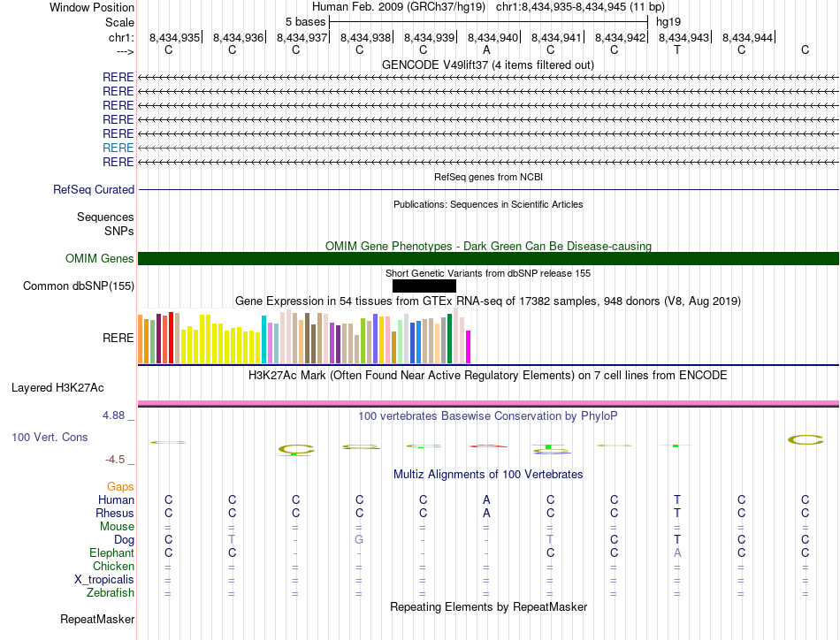
Task: Click the Multiz Alignments of 100 Vertebrates title
Action: [488, 475]
